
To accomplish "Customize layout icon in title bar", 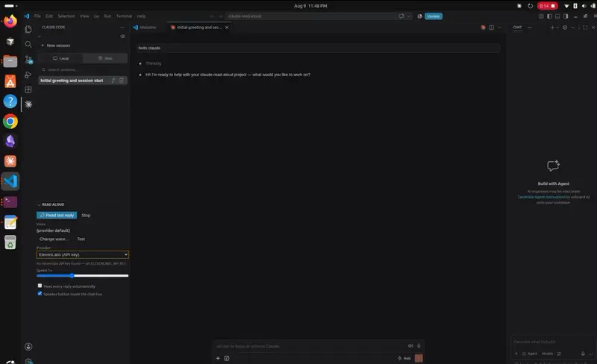I will (x=541, y=16).
